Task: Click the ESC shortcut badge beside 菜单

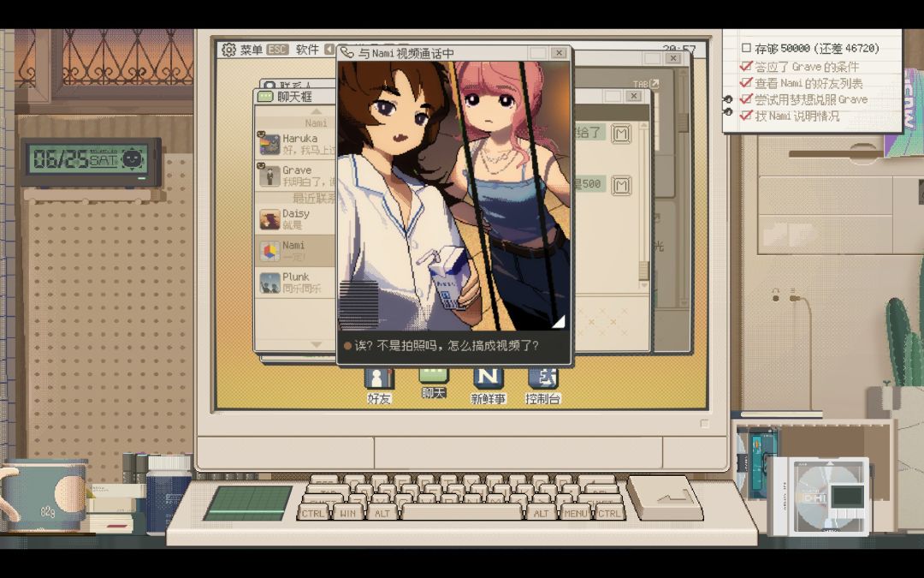Action: [x=277, y=50]
